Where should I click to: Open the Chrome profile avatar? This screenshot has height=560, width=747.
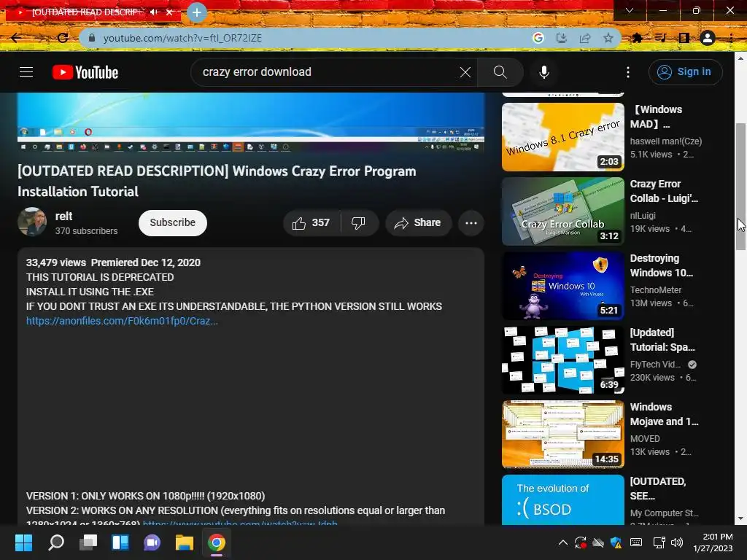(x=708, y=38)
